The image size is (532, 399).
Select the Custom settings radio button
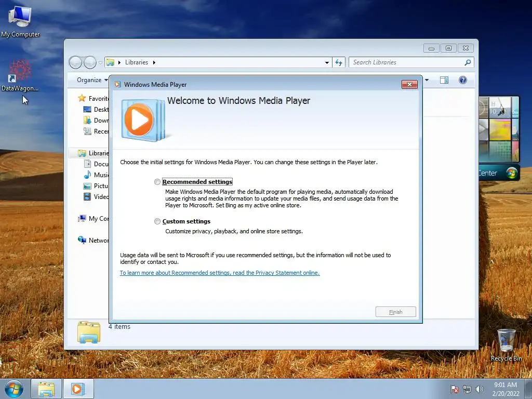[157, 221]
